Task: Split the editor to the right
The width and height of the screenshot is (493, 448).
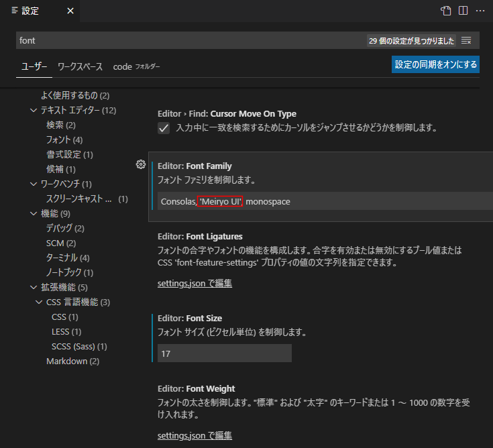Action: [x=463, y=11]
